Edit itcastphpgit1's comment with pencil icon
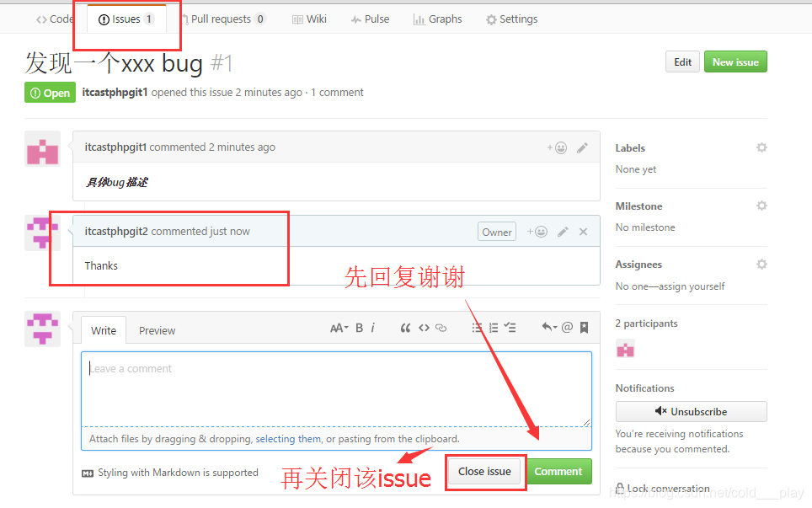 [x=583, y=148]
